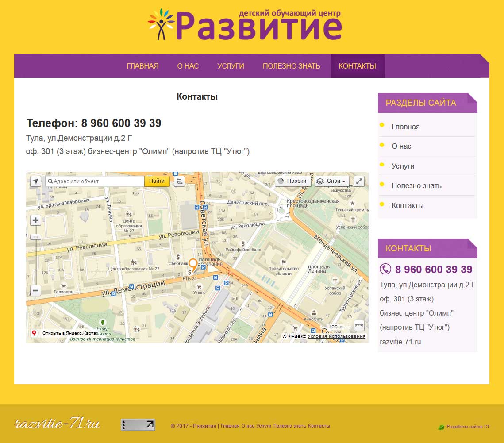Viewport: 504px width, 443px height.
Task: Open the Слои layers dropdown
Action: (332, 181)
